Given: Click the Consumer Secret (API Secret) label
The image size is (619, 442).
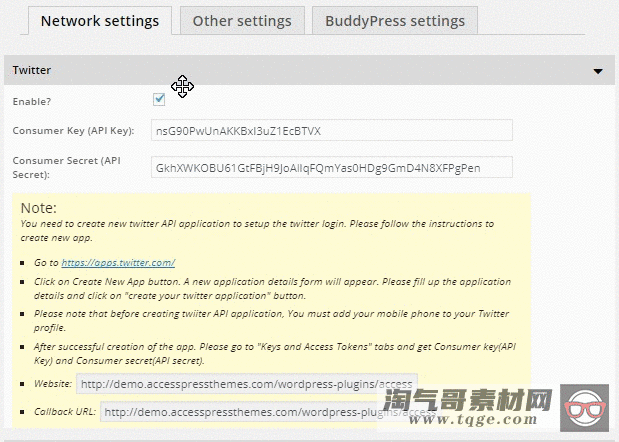Looking at the screenshot, I should click(x=70, y=167).
